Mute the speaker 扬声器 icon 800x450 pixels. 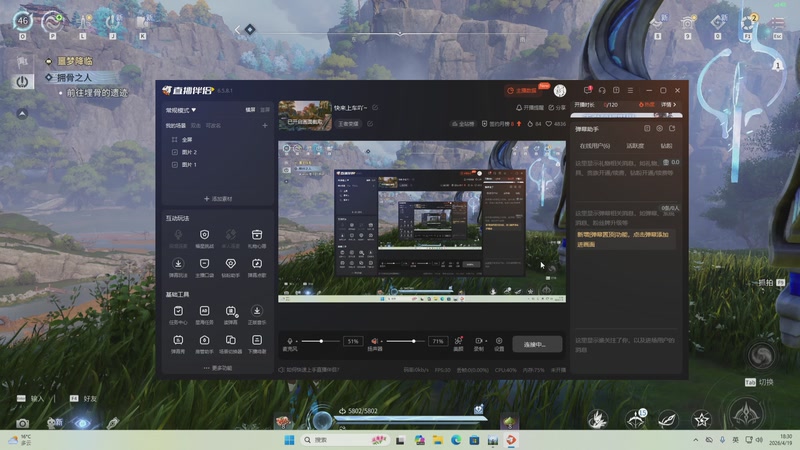(374, 341)
